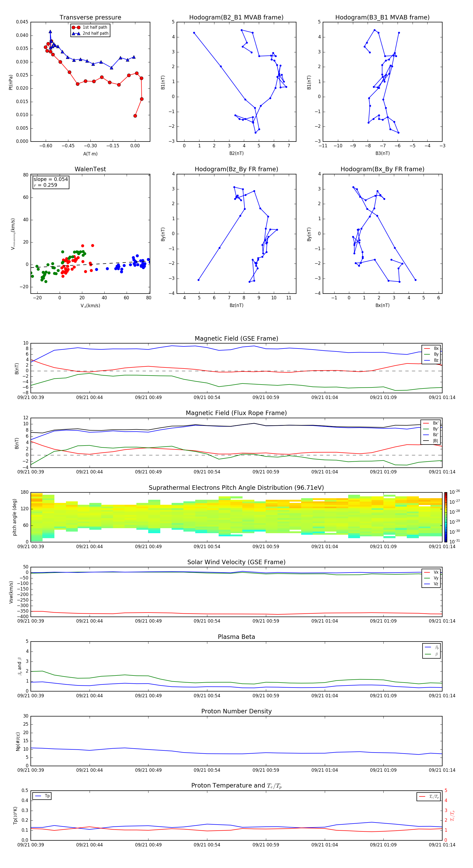The image size is (473, 868).
Task: Click the "V_A(km/s)" x-axis label
Action: click(x=90, y=306)
